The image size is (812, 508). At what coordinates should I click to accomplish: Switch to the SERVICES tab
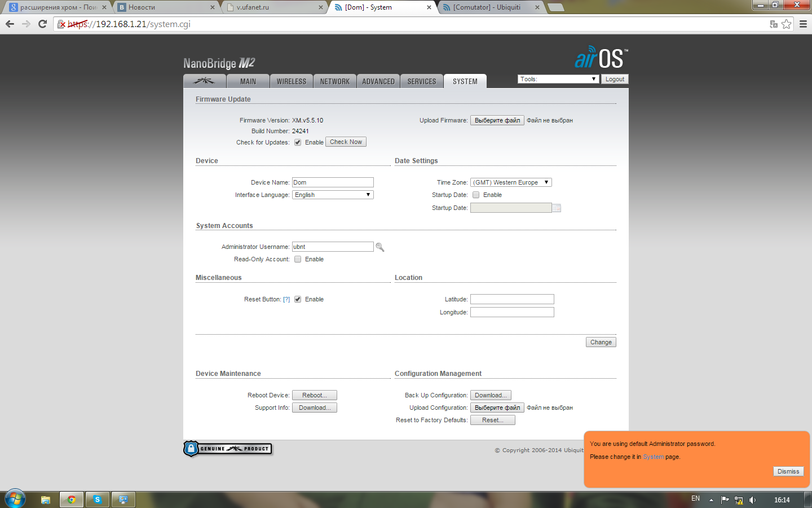[x=422, y=81]
